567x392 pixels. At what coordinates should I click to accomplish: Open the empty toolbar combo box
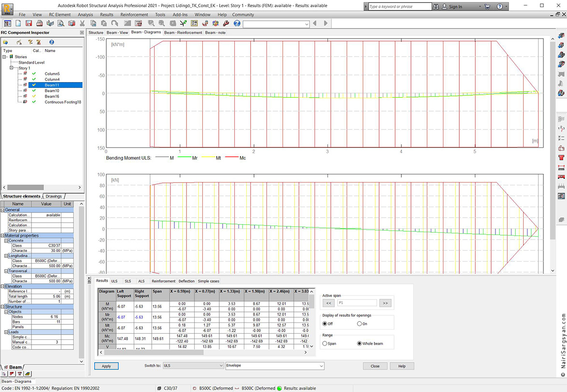point(276,24)
